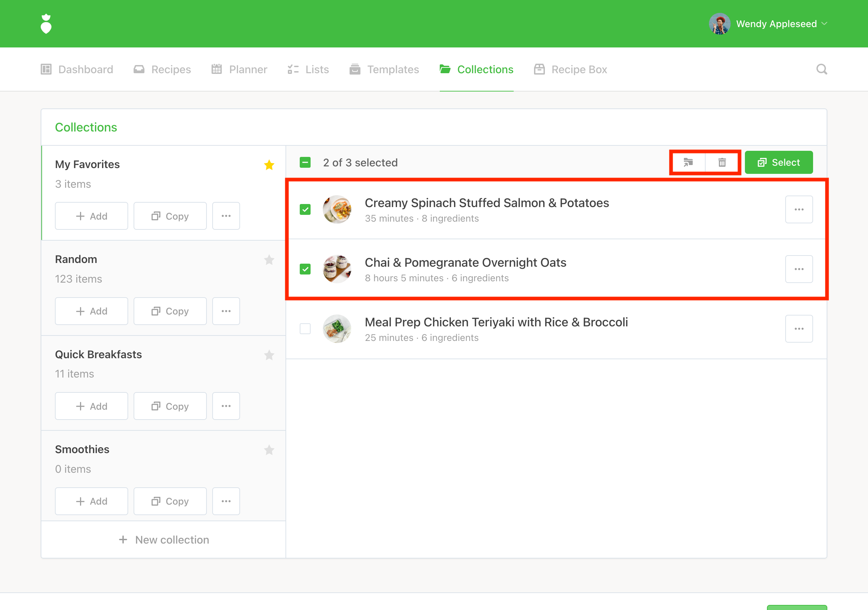868x610 pixels.
Task: Click New collection link
Action: (164, 540)
